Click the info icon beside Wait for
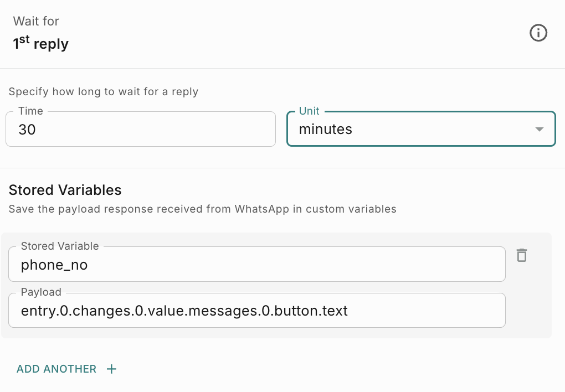 (538, 33)
